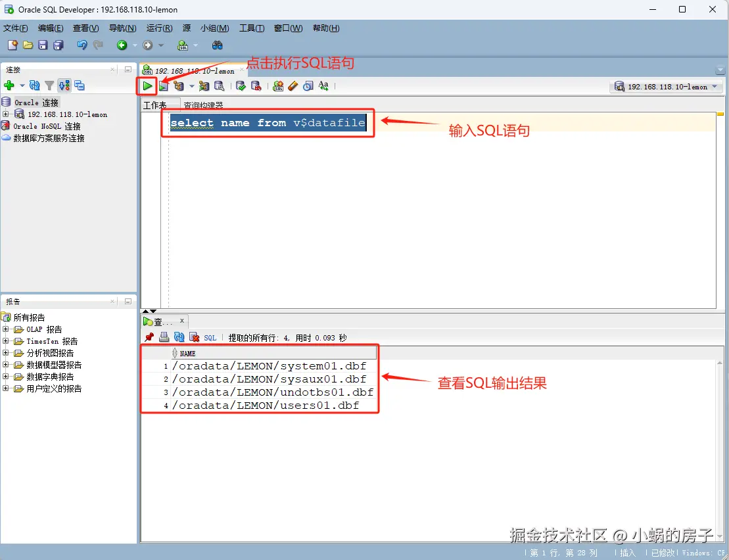This screenshot has width=729, height=560.
Task: Open the 工具(T) menu
Action: pos(252,28)
